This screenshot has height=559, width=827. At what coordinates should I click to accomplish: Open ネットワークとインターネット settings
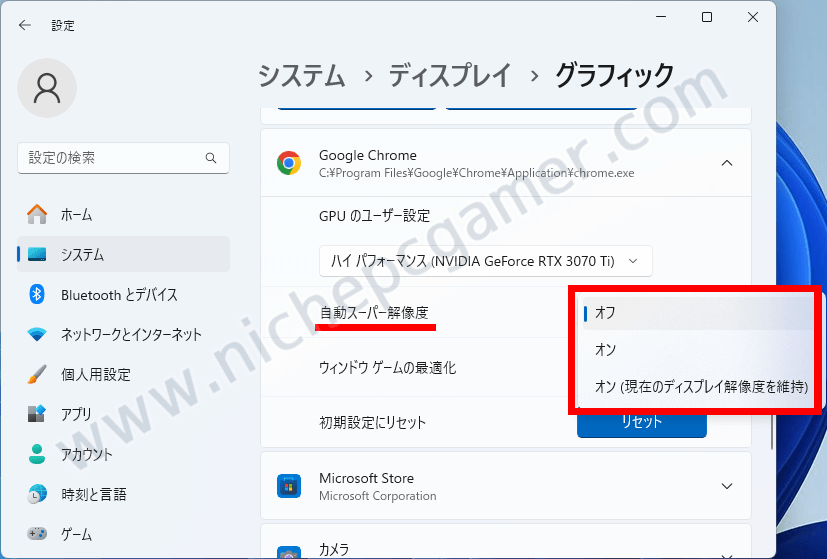click(123, 334)
